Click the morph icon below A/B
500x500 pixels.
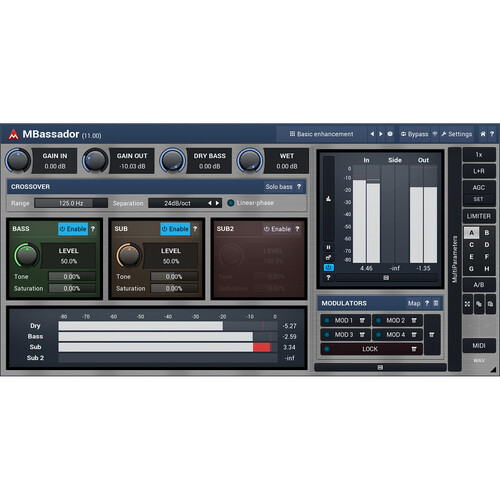467,304
